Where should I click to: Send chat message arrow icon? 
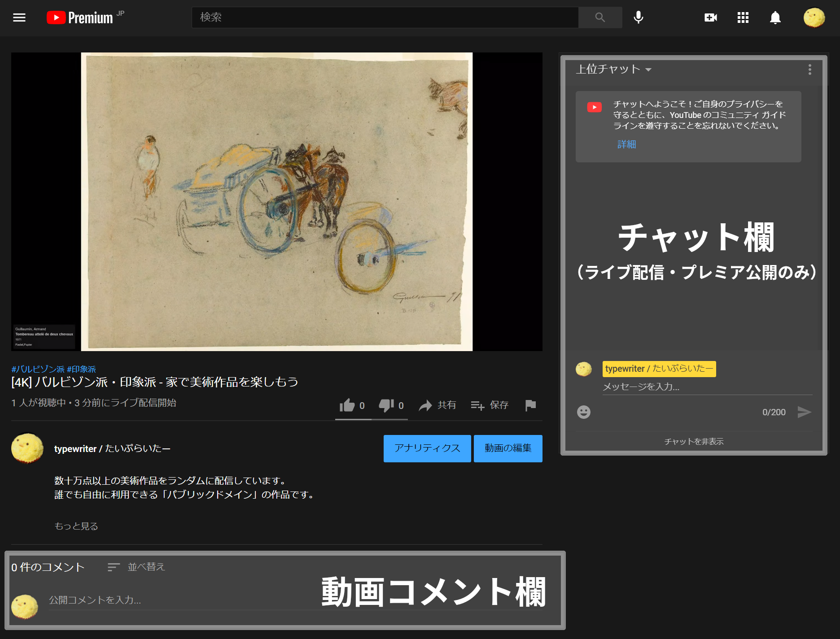[804, 412]
